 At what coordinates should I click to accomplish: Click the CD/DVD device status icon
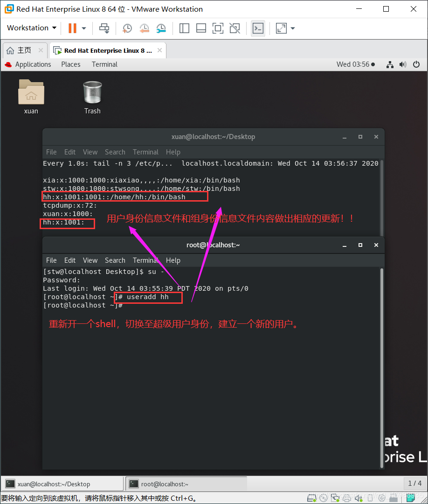click(323, 498)
